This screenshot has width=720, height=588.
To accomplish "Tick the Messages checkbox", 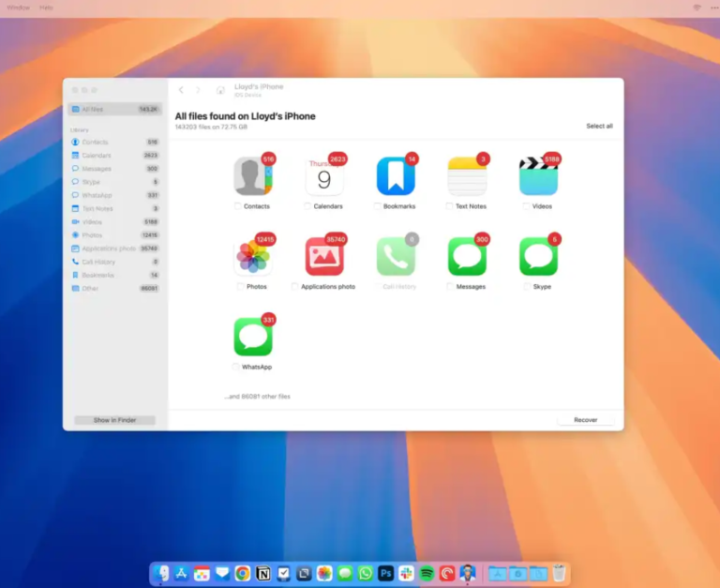I will pyautogui.click(x=450, y=287).
